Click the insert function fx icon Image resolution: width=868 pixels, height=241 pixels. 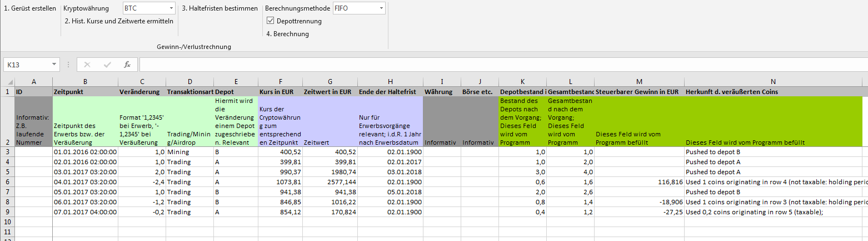coord(127,65)
